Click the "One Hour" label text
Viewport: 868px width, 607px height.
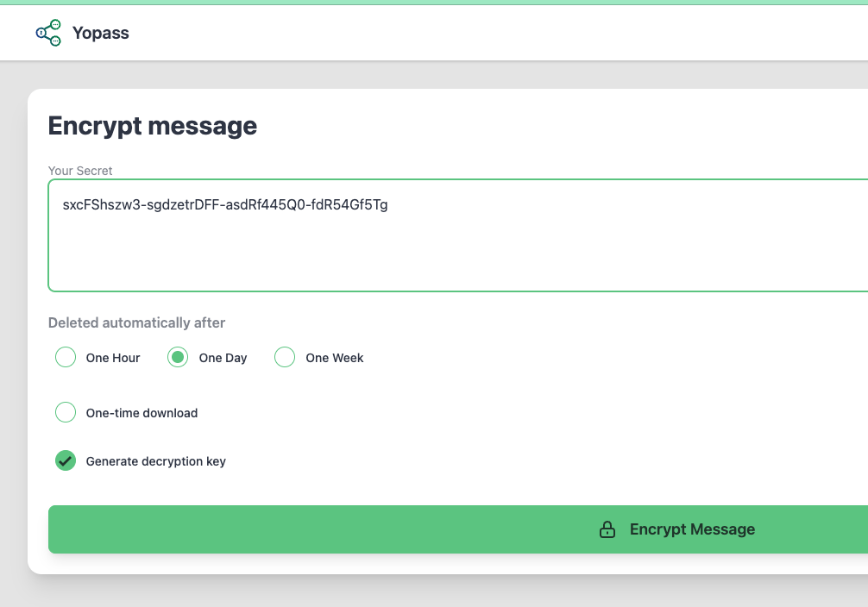tap(113, 358)
